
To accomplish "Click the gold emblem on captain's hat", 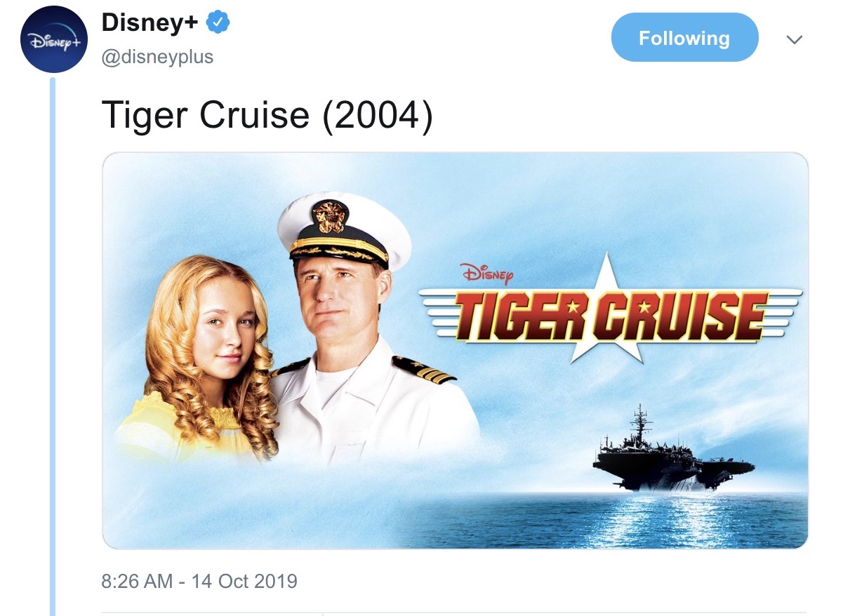I will pos(330,216).
